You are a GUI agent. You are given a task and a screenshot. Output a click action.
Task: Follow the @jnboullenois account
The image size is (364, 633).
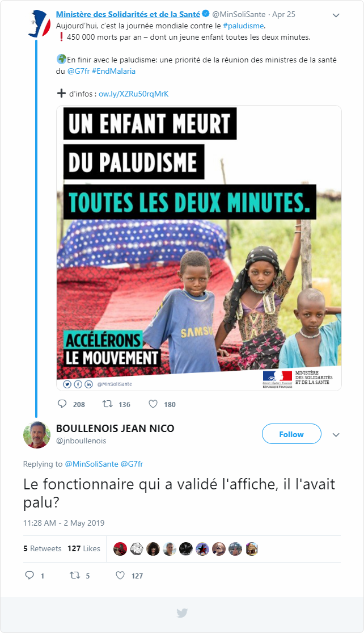(x=291, y=434)
